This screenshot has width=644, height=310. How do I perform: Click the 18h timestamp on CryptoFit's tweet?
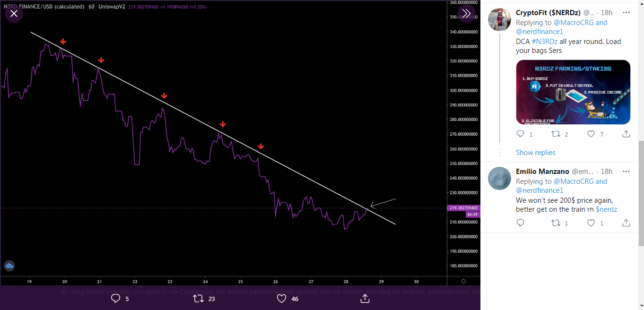pos(607,13)
